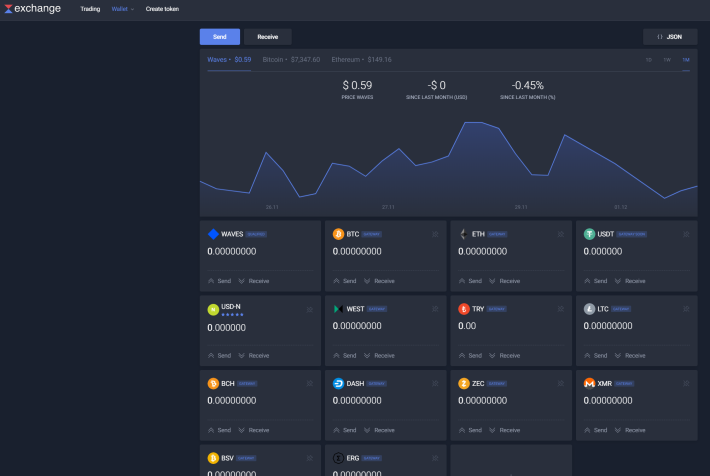Click the blue Send button
710x476 pixels.
(220, 37)
